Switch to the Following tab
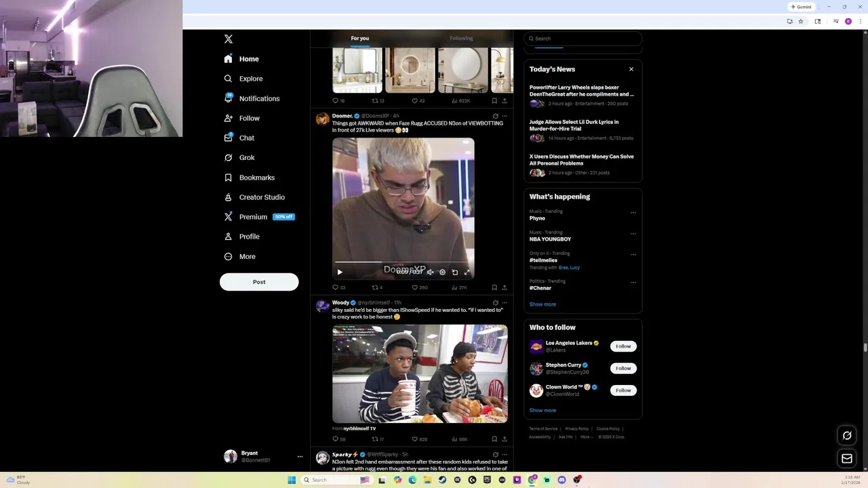 pyautogui.click(x=461, y=39)
